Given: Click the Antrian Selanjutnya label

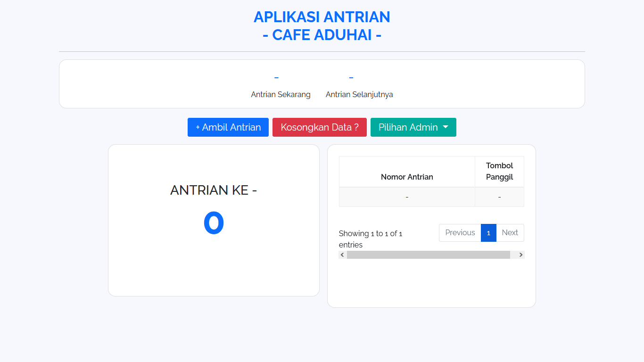Looking at the screenshot, I should point(359,94).
